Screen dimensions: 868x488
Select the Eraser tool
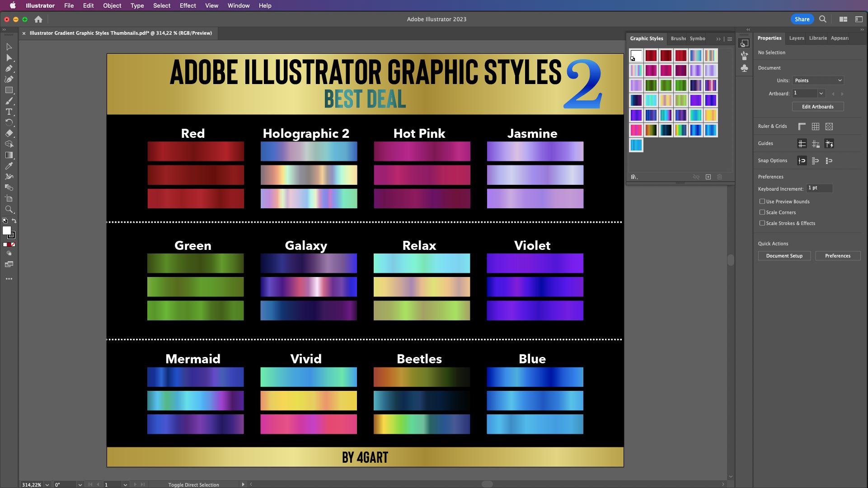click(9, 133)
